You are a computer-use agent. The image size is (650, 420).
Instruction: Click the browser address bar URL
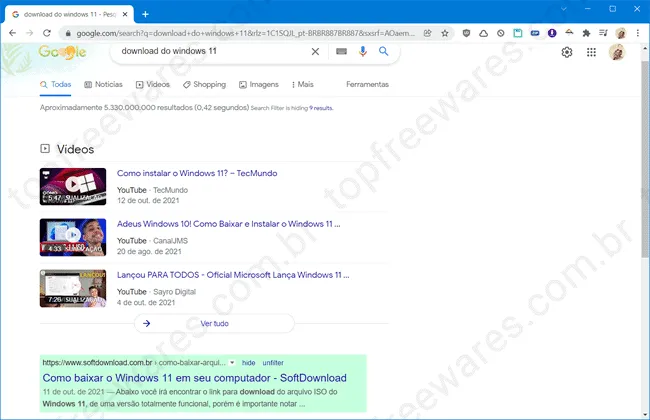[245, 33]
